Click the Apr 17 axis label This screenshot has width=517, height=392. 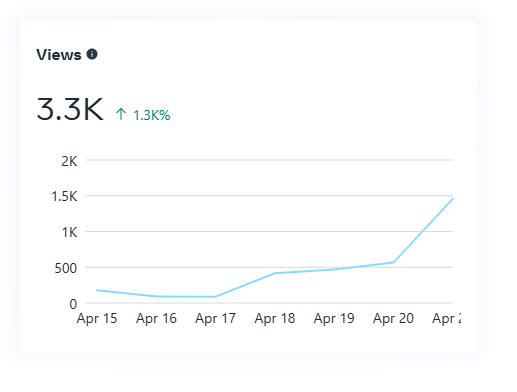click(x=216, y=318)
